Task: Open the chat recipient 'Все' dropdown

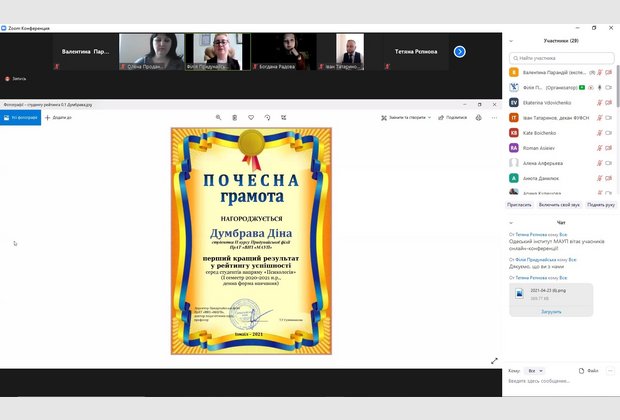Action: coord(534,370)
